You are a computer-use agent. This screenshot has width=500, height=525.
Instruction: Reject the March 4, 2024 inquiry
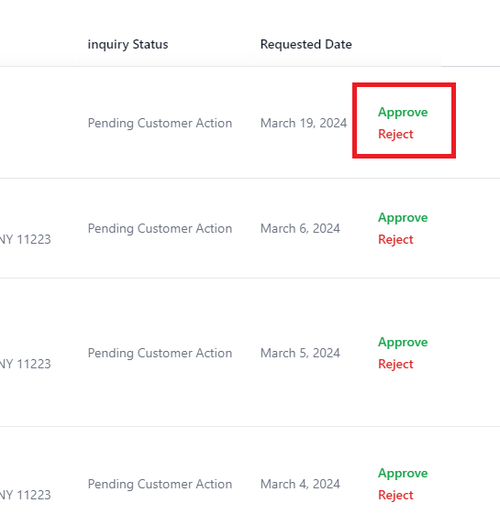[396, 495]
